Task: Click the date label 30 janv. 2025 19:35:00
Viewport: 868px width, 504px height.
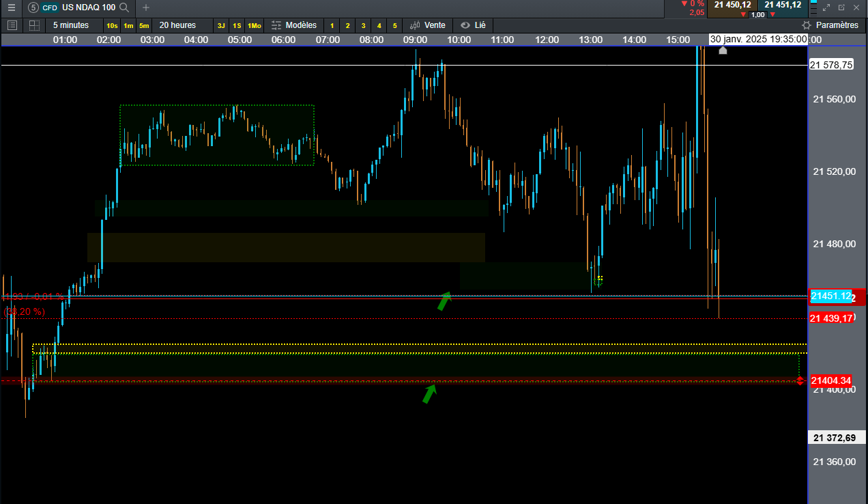Action: tap(759, 40)
